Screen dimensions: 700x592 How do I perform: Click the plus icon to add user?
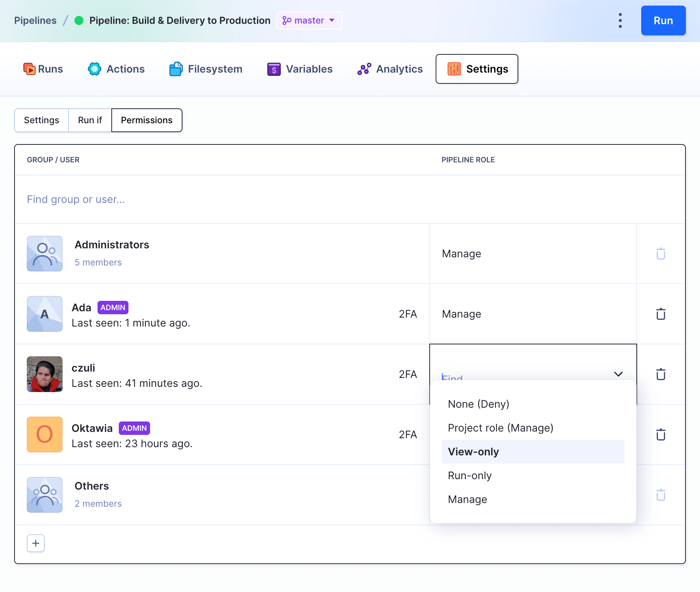coord(36,543)
